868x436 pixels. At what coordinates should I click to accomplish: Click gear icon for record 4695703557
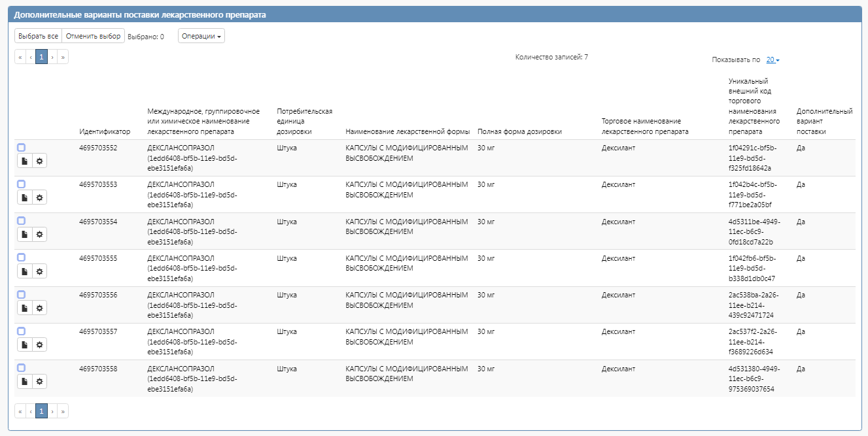tap(39, 344)
